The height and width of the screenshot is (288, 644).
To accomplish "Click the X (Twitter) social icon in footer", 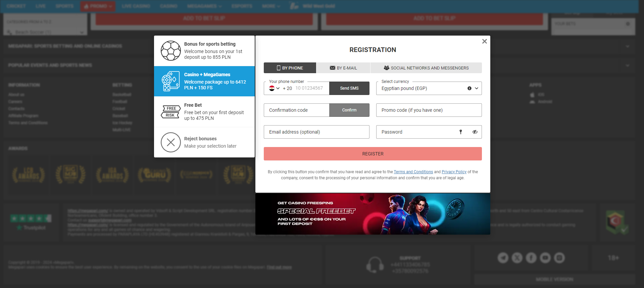I will coord(517,258).
